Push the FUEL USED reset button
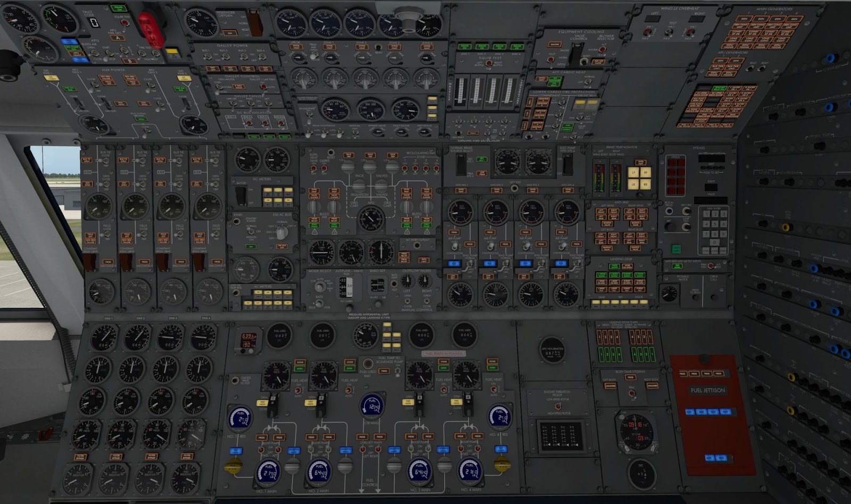The height and width of the screenshot is (504, 851). pyautogui.click(x=368, y=363)
